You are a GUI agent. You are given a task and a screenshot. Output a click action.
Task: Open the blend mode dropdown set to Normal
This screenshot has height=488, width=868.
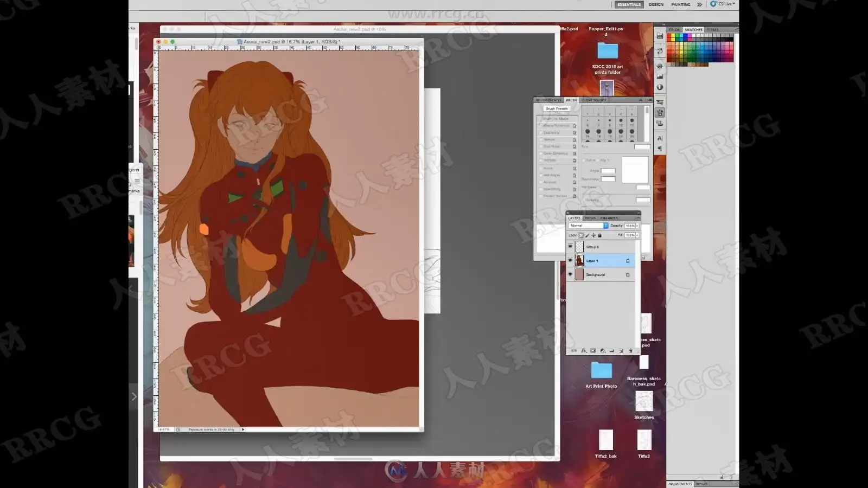click(589, 226)
